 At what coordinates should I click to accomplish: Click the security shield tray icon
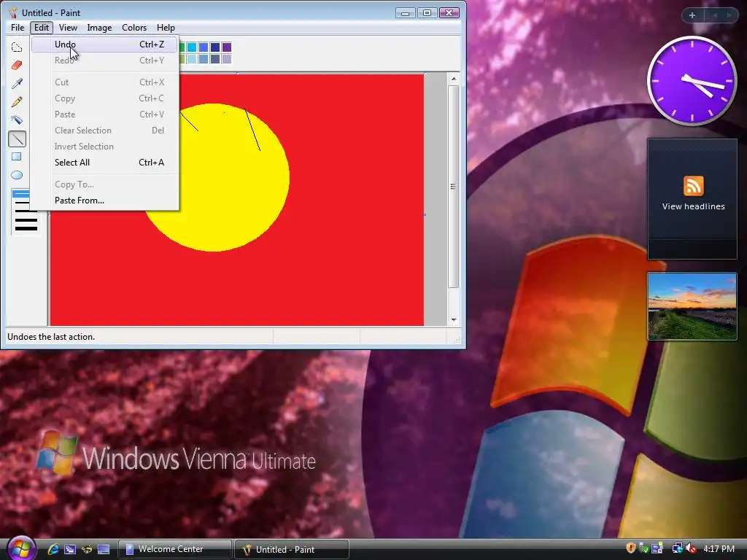click(631, 548)
